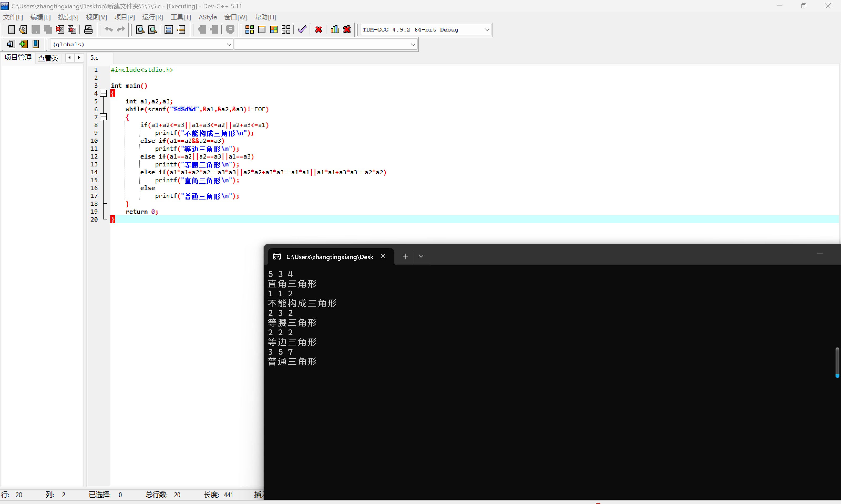Image resolution: width=841 pixels, height=504 pixels.
Task: Click the Print toolbar icon
Action: [88, 30]
